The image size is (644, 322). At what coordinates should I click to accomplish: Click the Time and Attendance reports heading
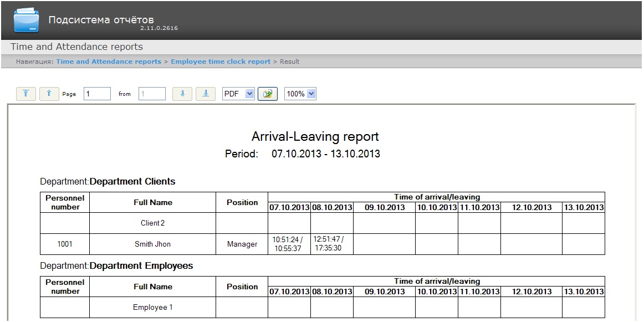(x=77, y=47)
